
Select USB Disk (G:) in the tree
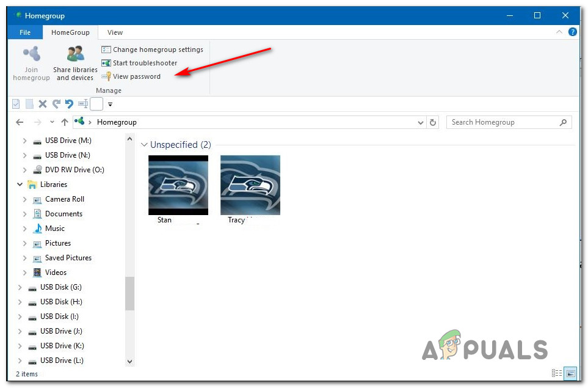(x=60, y=287)
